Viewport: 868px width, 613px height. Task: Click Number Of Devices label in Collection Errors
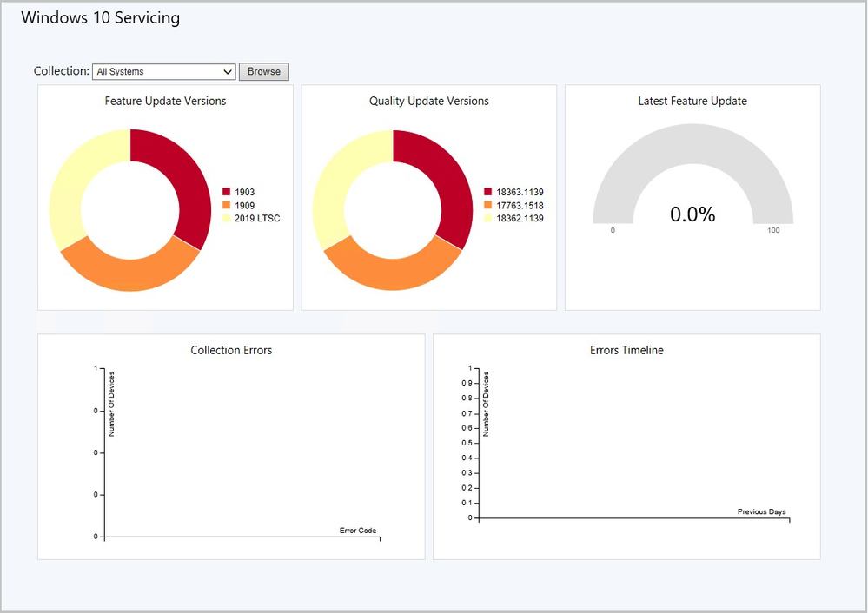[111, 404]
